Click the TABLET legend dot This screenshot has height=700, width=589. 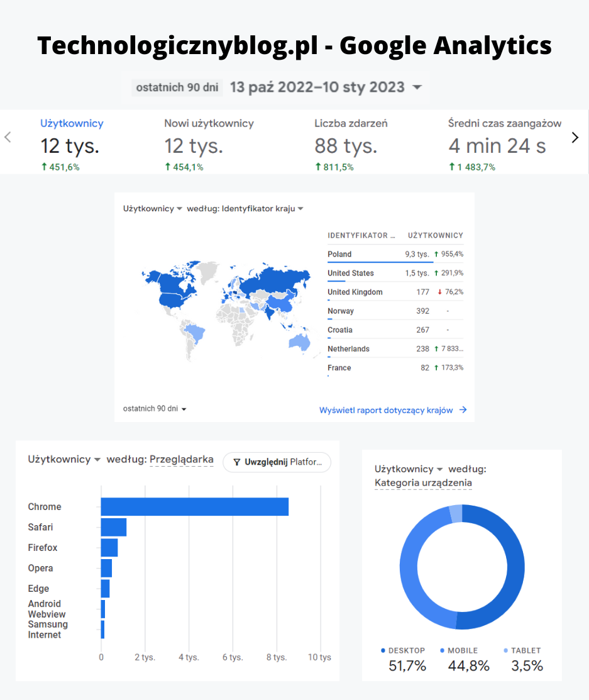click(505, 650)
